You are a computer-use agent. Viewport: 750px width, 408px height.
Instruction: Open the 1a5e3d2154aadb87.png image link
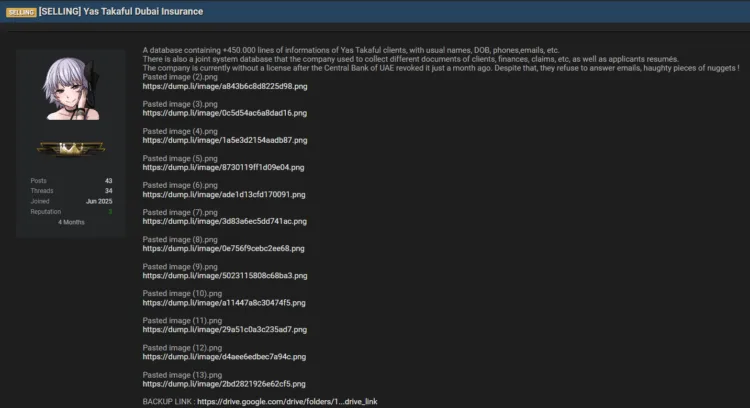tap(225, 141)
